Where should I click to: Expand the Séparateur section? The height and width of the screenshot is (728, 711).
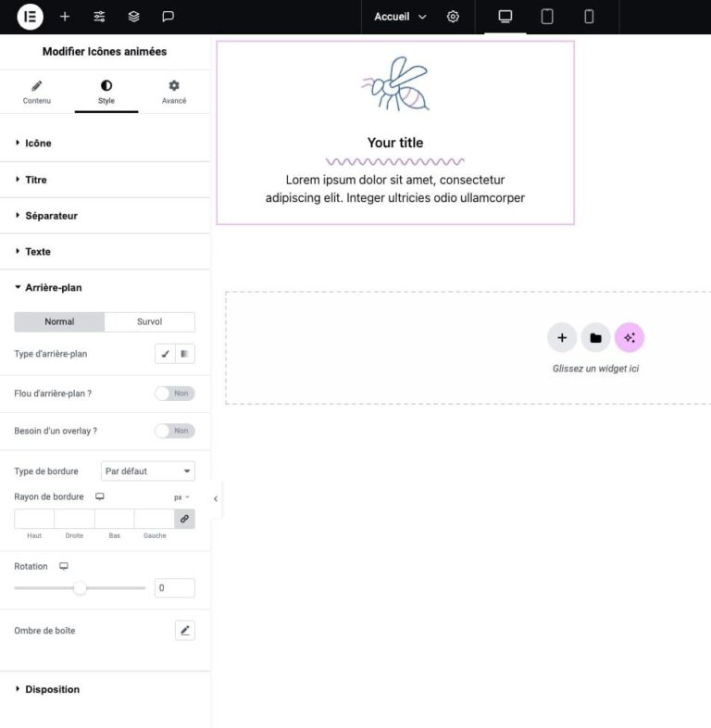coord(105,216)
